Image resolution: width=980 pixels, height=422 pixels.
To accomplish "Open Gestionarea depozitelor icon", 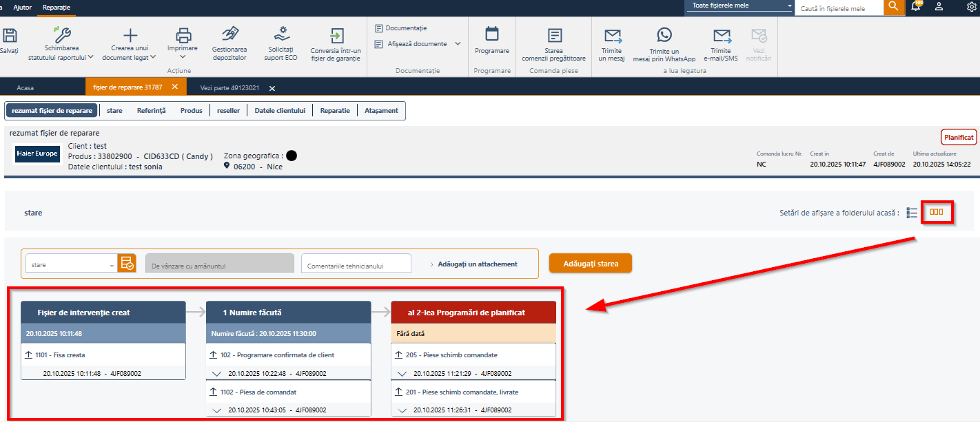I will click(230, 34).
